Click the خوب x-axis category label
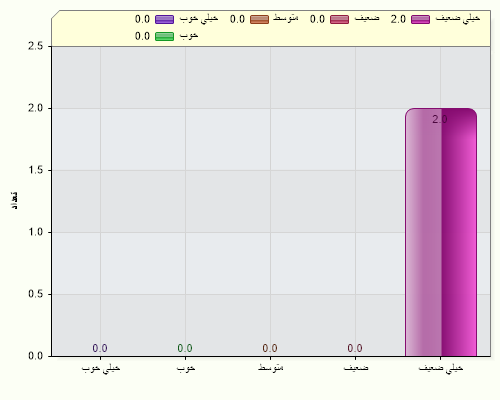This screenshot has height=400, width=500. tap(186, 368)
